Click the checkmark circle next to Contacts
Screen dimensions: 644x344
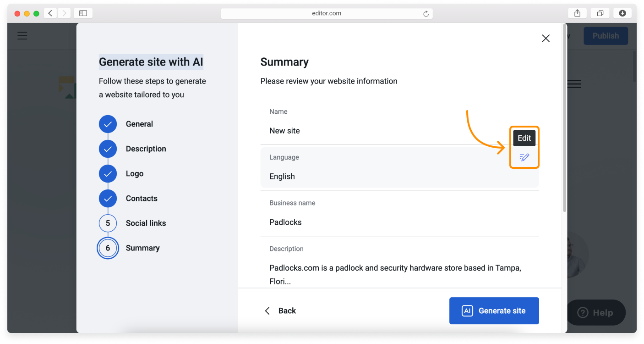108,198
